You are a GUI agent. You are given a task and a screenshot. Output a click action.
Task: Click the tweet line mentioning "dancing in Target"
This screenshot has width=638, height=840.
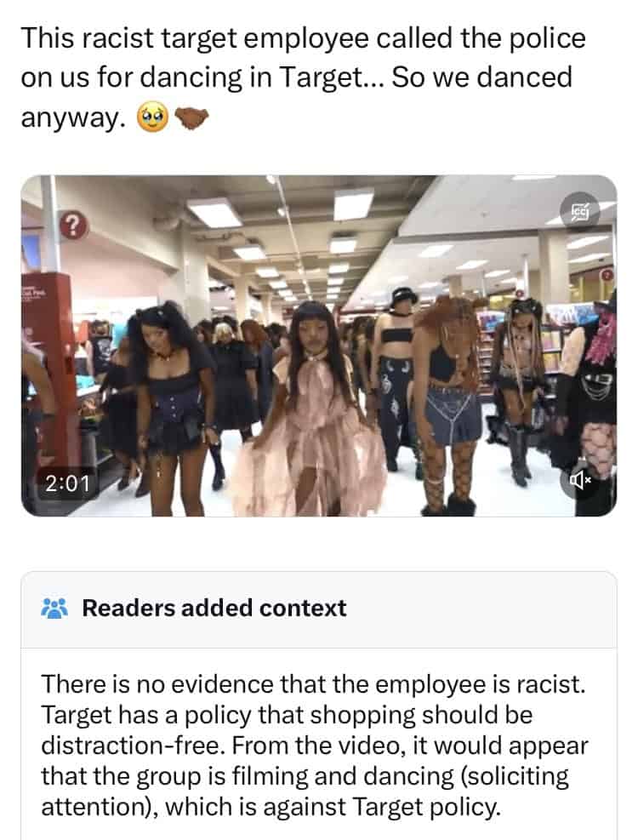point(296,77)
